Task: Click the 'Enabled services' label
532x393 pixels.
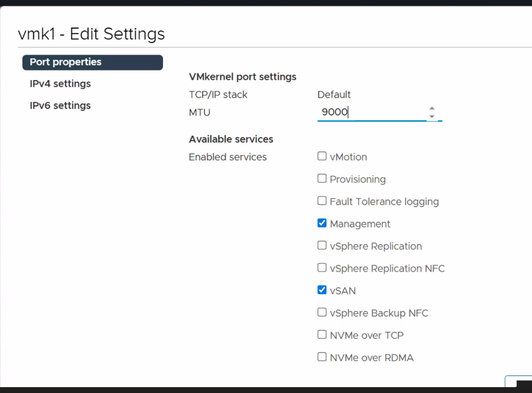Action: (x=227, y=157)
